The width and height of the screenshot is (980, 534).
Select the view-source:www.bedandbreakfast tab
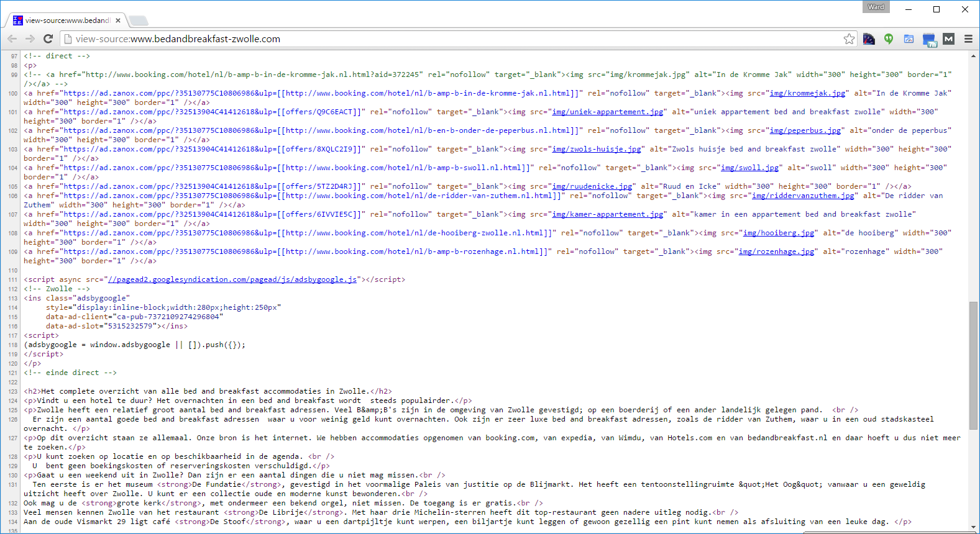tap(67, 20)
